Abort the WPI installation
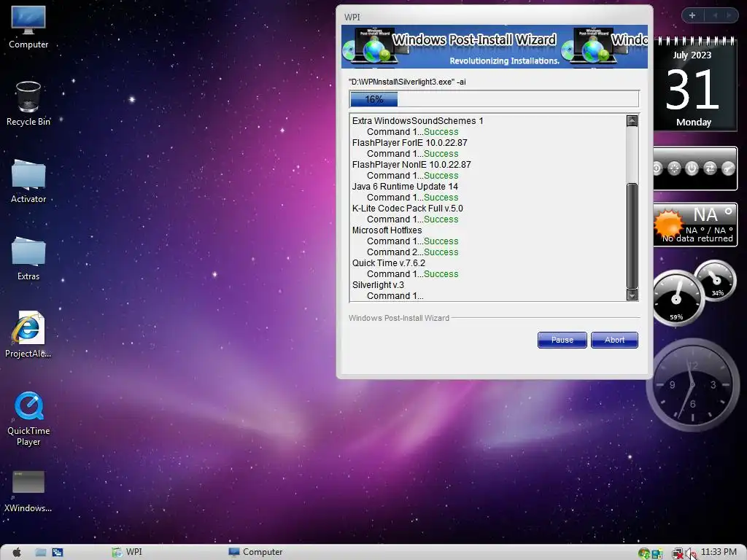 coord(614,340)
